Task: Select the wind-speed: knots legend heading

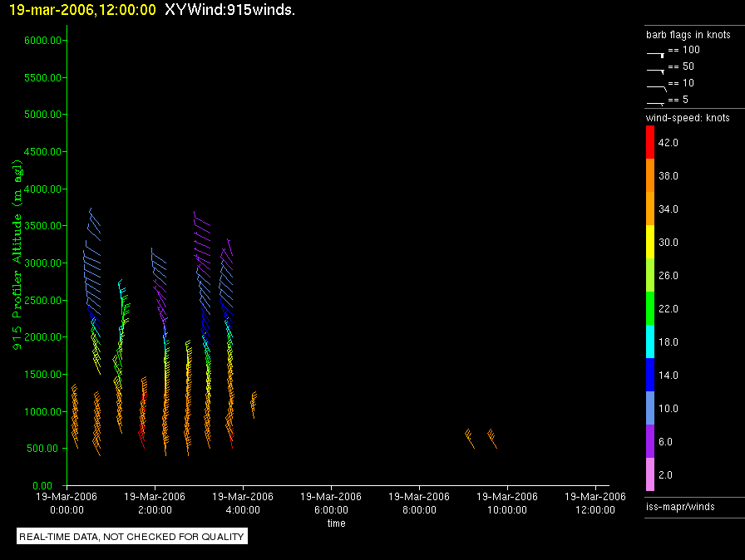Action: [688, 118]
